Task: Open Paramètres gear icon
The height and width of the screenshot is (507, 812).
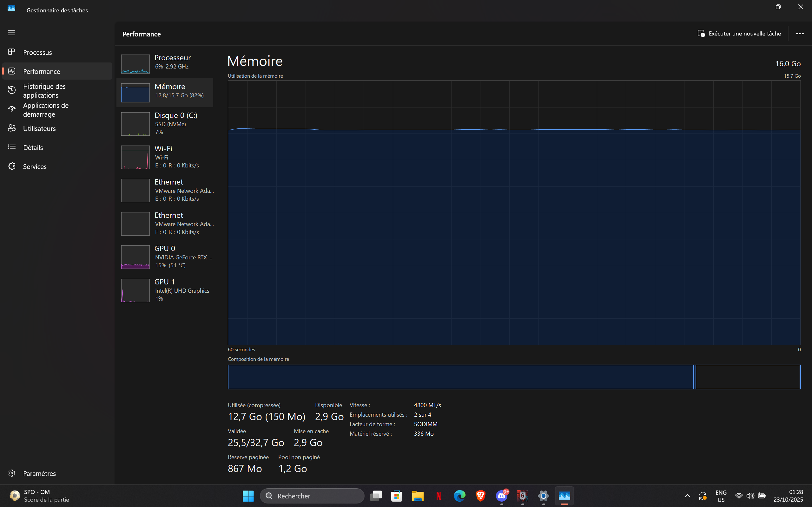Action: 12,473
